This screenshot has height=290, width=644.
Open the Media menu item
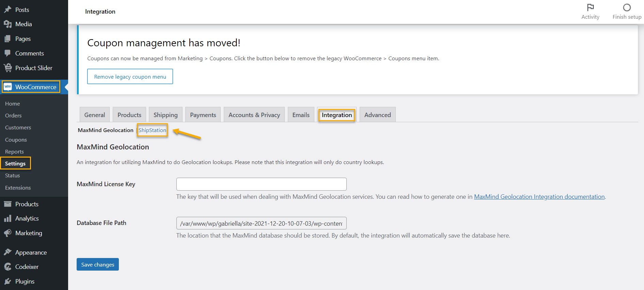click(23, 24)
